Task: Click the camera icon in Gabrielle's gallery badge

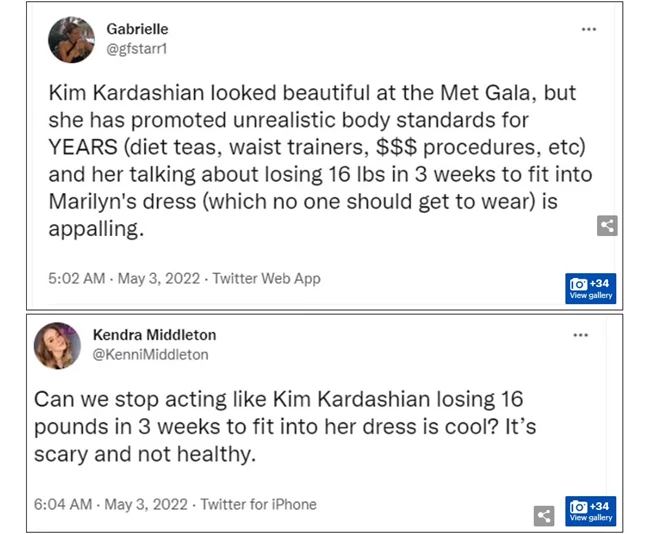Action: click(577, 283)
